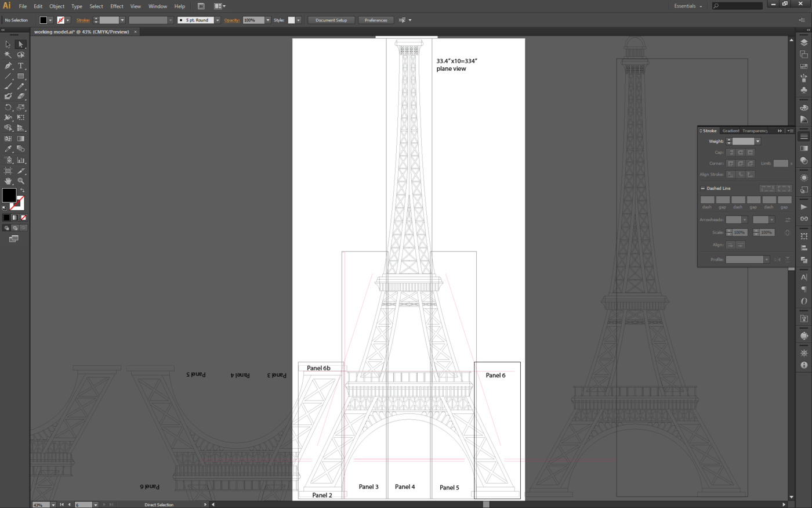Click the Document Setup button
The height and width of the screenshot is (508, 812).
point(331,20)
